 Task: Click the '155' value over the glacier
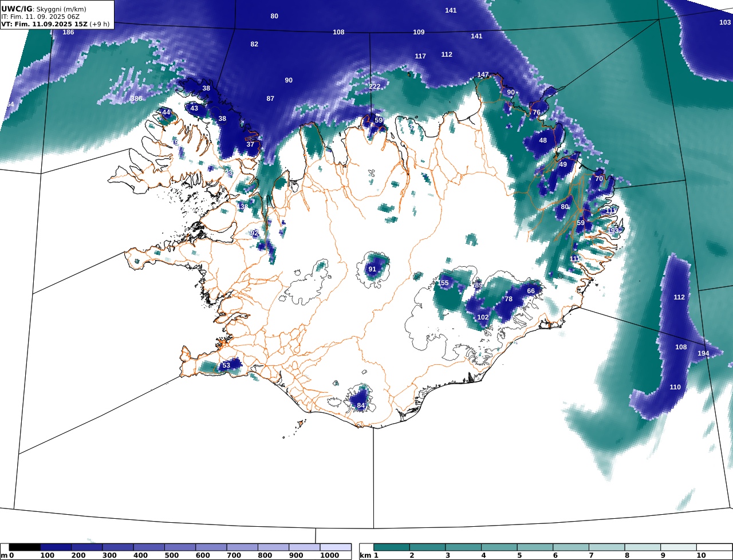443,283
